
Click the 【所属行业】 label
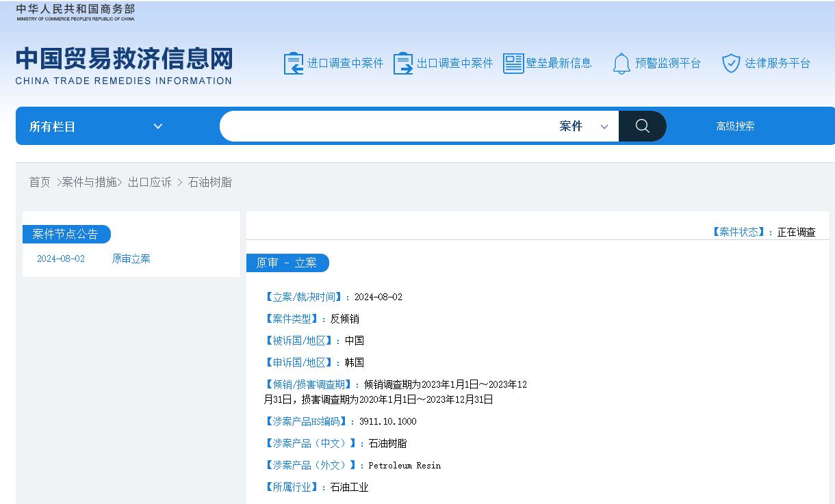click(x=291, y=487)
